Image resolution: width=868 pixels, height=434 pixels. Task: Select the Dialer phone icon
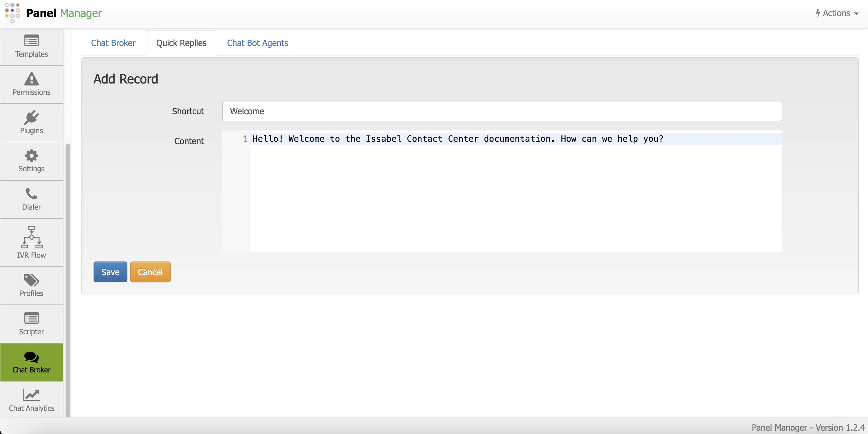coord(31,194)
